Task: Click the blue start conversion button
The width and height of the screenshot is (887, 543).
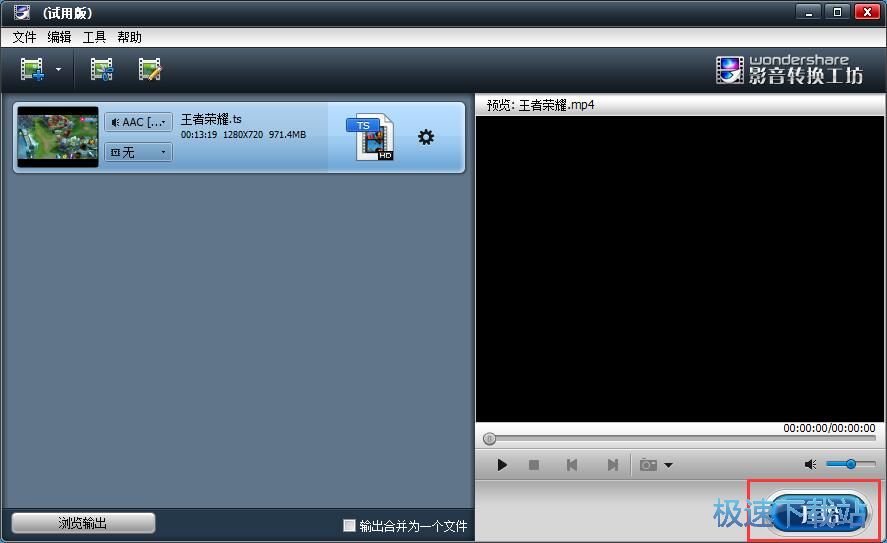Action: (x=815, y=511)
